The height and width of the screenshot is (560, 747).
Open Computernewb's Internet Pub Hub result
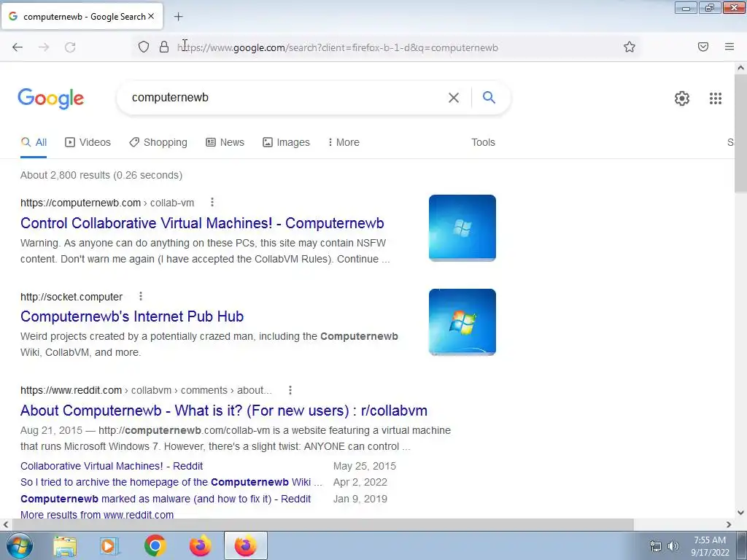click(x=132, y=316)
